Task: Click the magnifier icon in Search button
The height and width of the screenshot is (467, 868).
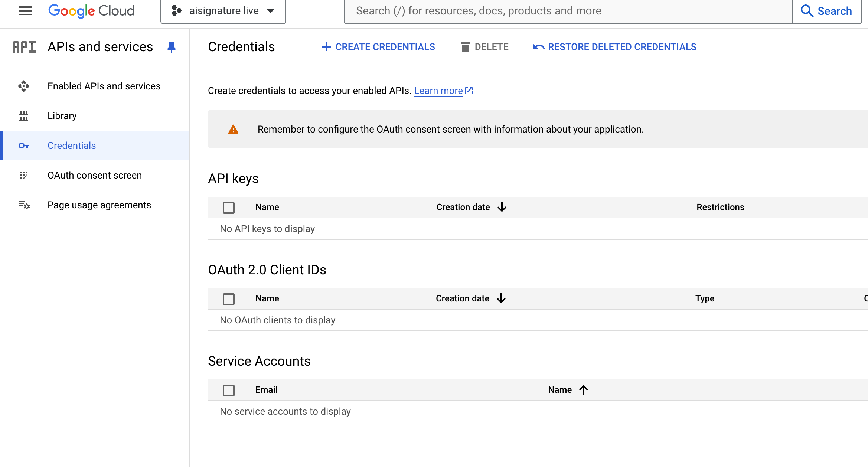Action: pos(807,11)
